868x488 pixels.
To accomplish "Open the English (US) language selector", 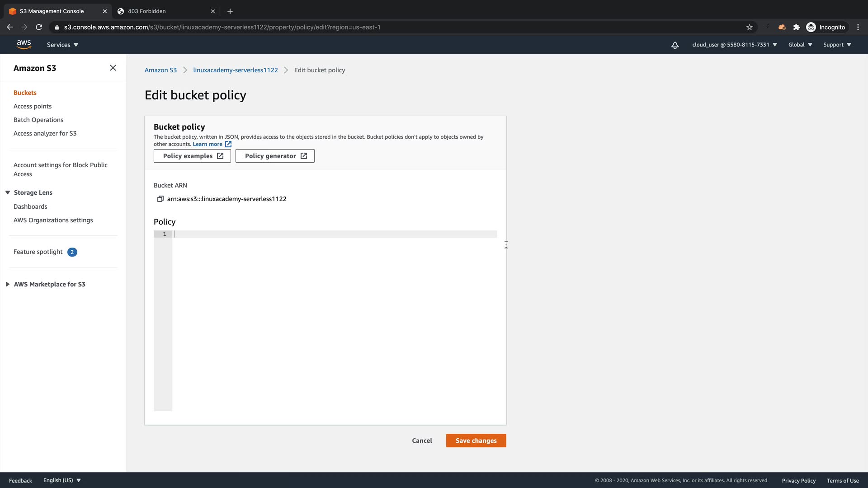I will click(62, 480).
